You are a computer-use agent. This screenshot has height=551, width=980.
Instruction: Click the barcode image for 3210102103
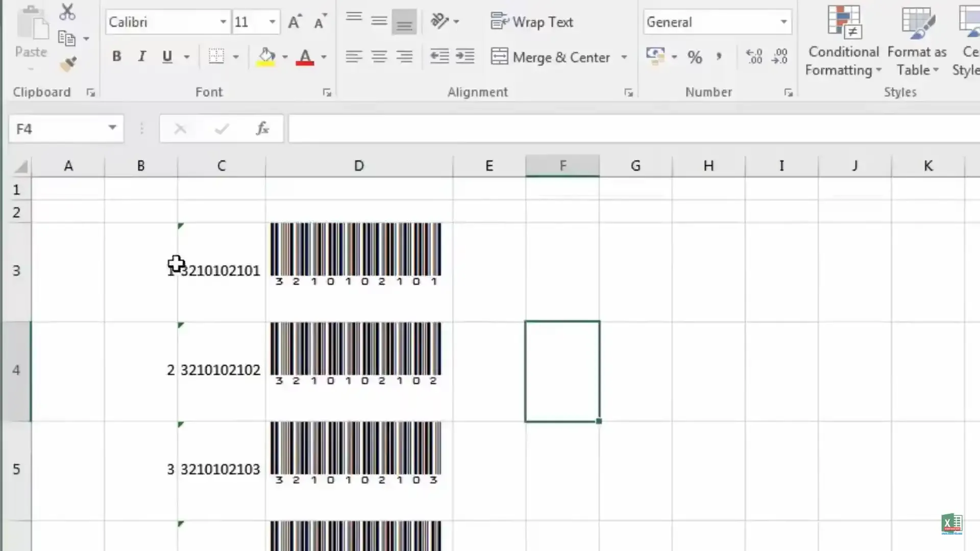click(x=356, y=453)
